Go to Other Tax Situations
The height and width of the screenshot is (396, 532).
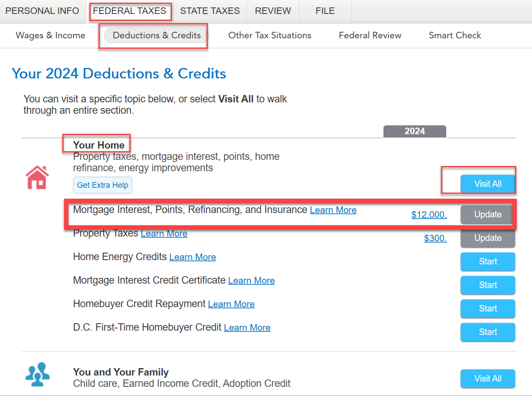pyautogui.click(x=270, y=35)
